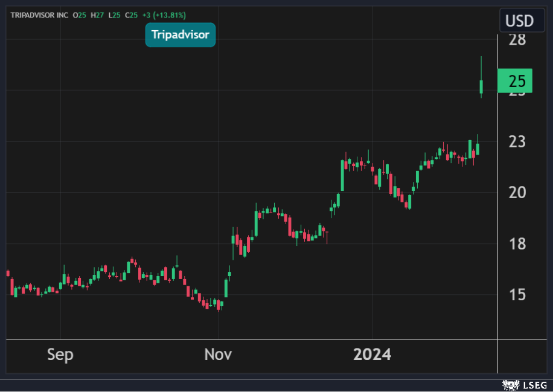Viewport: 553px width, 392px height.
Task: Click the 2024 time axis label
Action: 372,355
